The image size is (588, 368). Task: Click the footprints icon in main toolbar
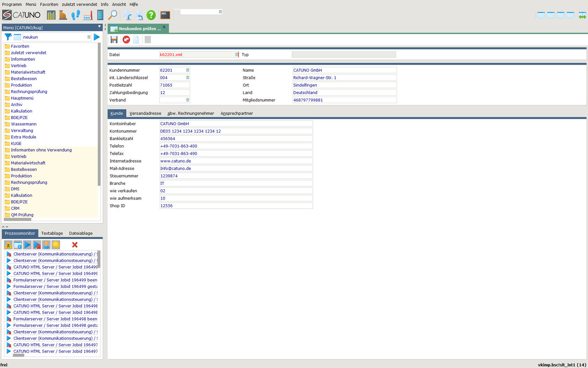[75, 15]
